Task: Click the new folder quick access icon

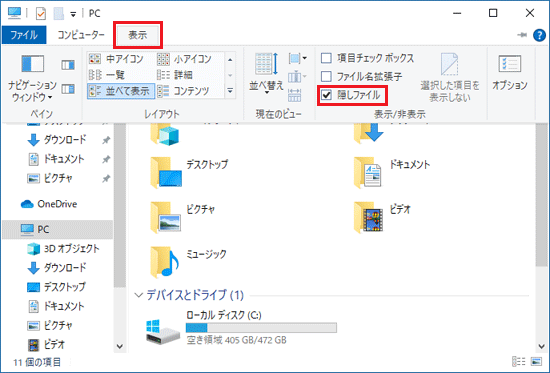Action: (59, 13)
